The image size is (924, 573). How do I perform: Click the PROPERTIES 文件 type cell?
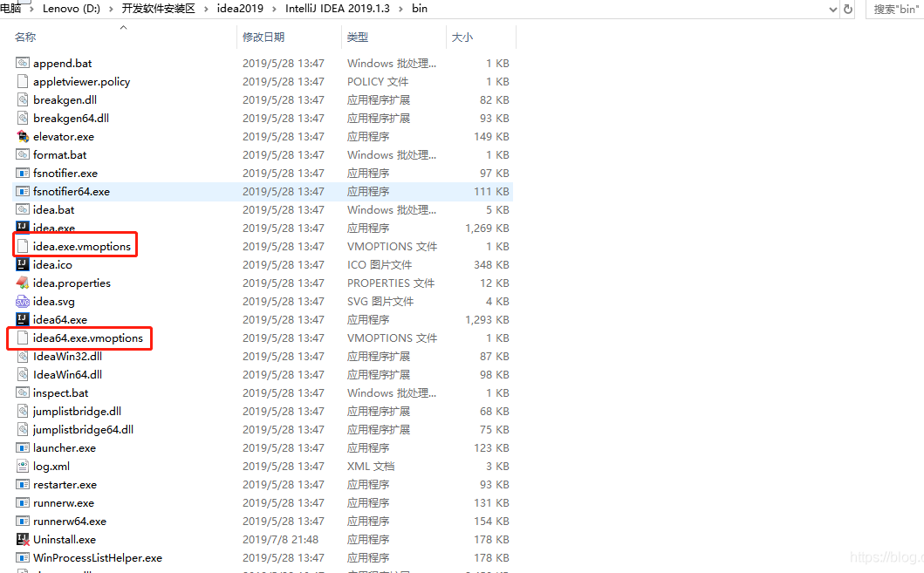[x=391, y=283]
